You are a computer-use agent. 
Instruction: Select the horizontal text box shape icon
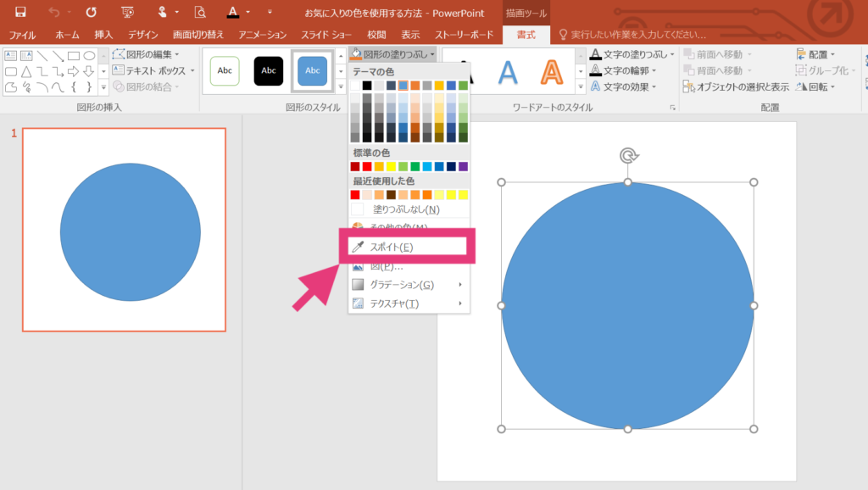tap(10, 56)
